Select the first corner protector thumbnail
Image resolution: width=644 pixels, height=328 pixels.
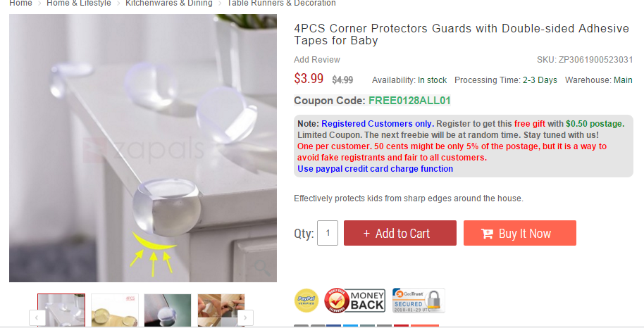point(61,310)
